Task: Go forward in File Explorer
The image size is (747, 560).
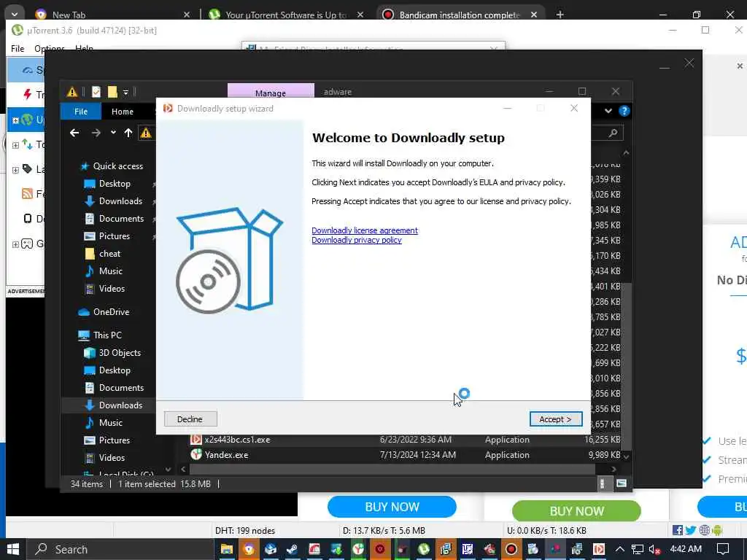Action: pos(96,133)
